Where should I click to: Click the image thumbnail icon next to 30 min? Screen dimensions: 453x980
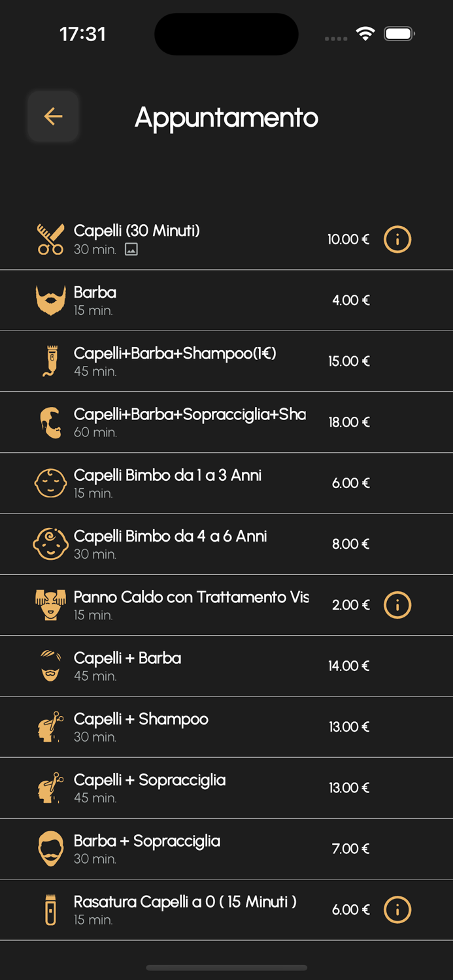coord(131,249)
